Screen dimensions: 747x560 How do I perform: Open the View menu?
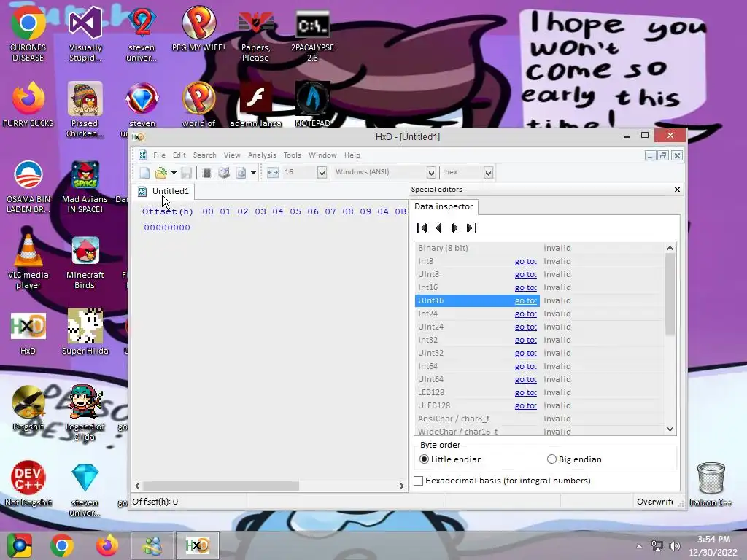(x=232, y=155)
